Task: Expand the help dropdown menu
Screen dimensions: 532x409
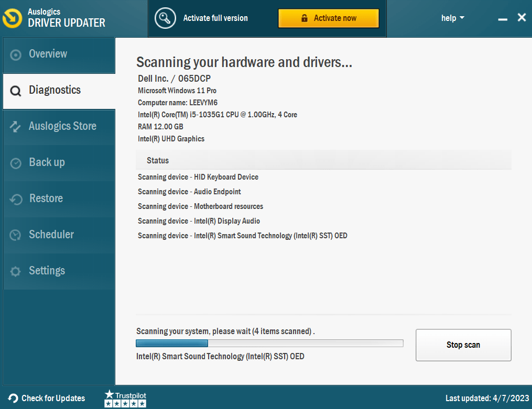Action: (x=453, y=18)
